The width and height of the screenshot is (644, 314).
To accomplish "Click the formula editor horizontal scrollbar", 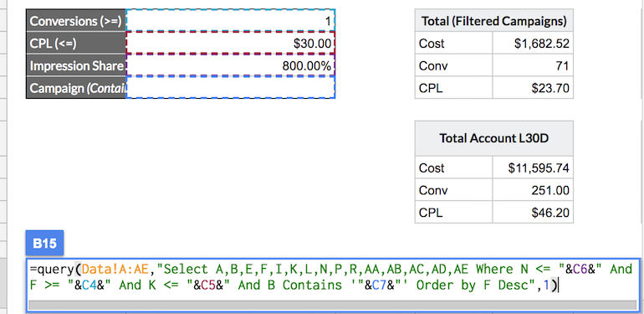I will pos(333,305).
